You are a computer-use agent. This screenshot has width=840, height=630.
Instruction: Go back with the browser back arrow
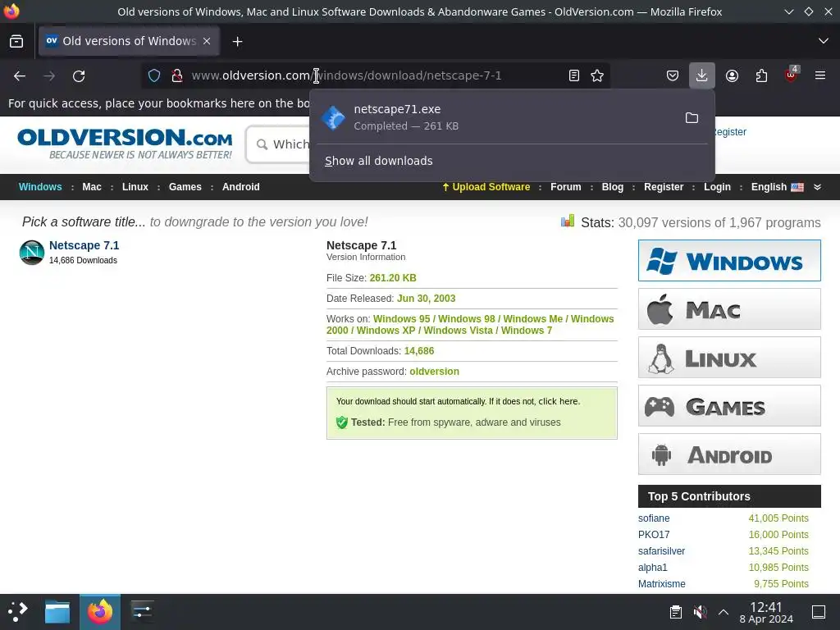pyautogui.click(x=20, y=76)
